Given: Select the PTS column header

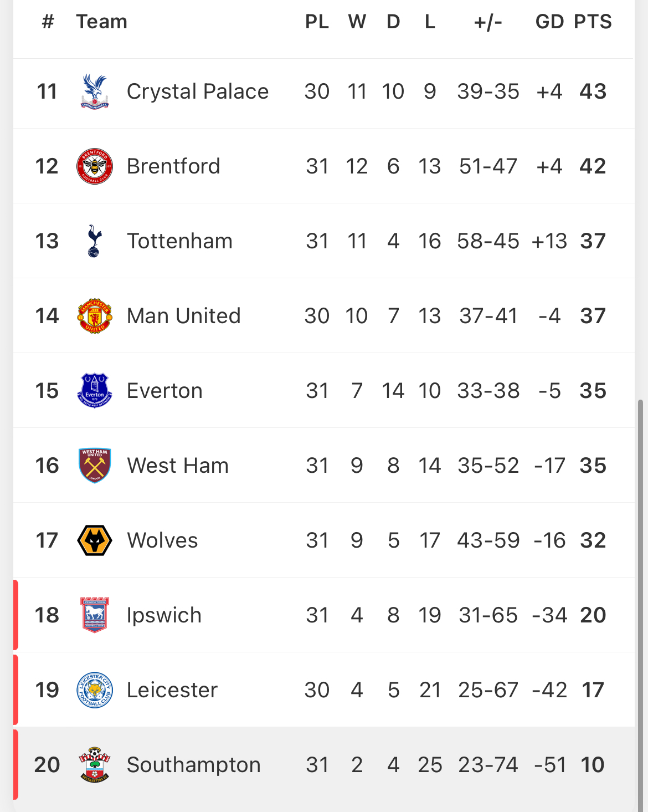Looking at the screenshot, I should click(x=593, y=22).
